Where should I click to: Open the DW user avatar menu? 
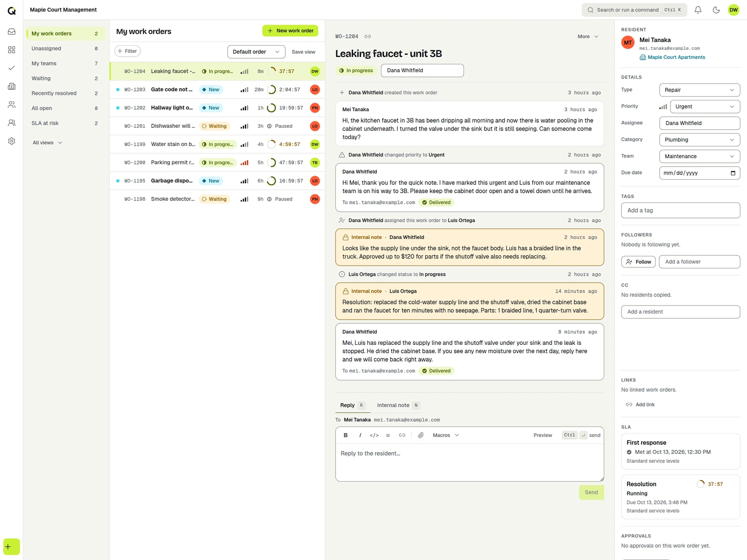[733, 10]
